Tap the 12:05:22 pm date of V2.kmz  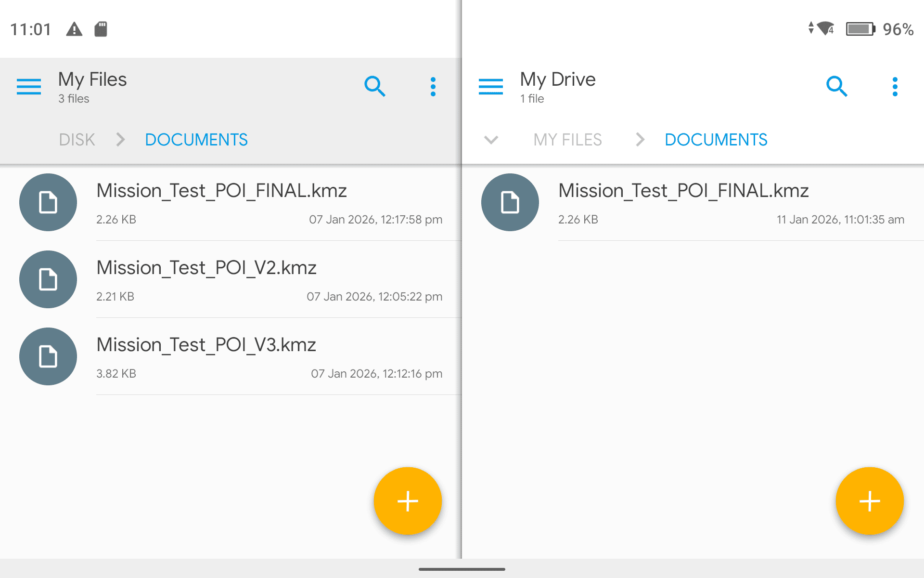(x=374, y=297)
